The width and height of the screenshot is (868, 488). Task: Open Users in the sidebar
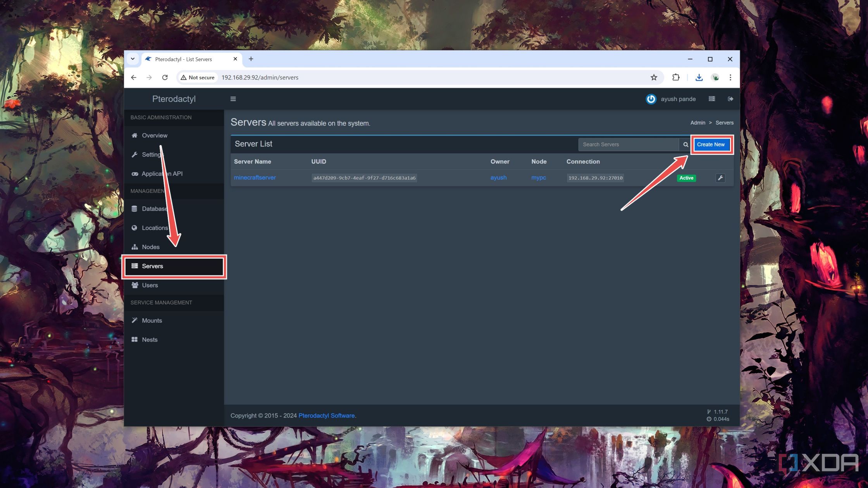point(174,285)
